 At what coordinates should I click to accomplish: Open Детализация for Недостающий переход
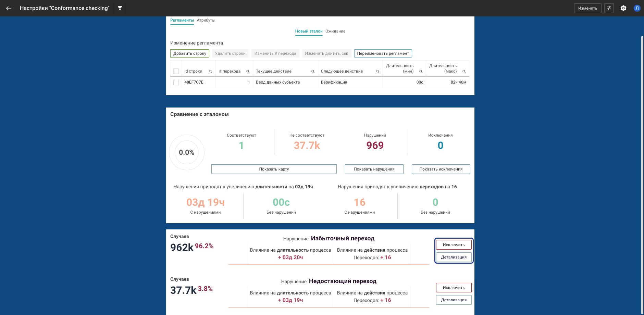click(454, 300)
